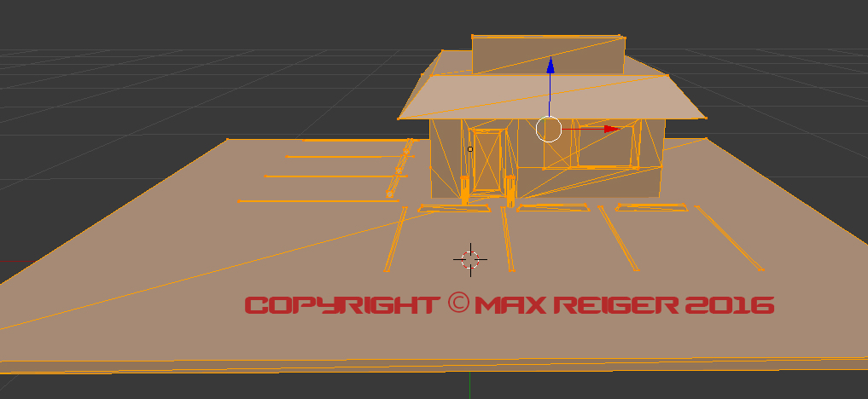Image resolution: width=868 pixels, height=399 pixels.
Task: Select the building's front door mesh
Action: tap(487, 159)
